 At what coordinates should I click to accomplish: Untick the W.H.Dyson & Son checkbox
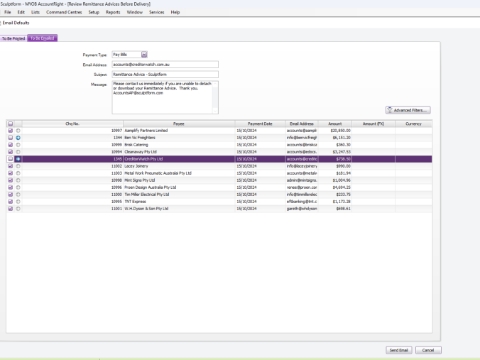pyautogui.click(x=10, y=209)
